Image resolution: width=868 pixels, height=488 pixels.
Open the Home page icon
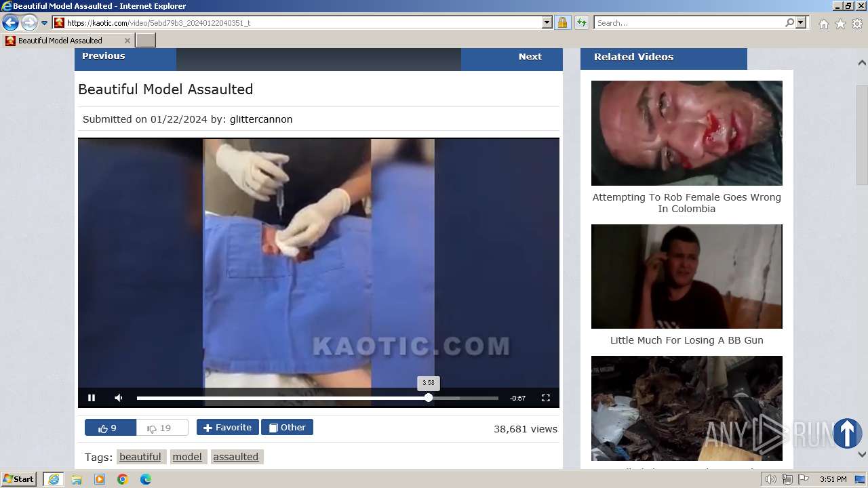pyautogui.click(x=823, y=24)
